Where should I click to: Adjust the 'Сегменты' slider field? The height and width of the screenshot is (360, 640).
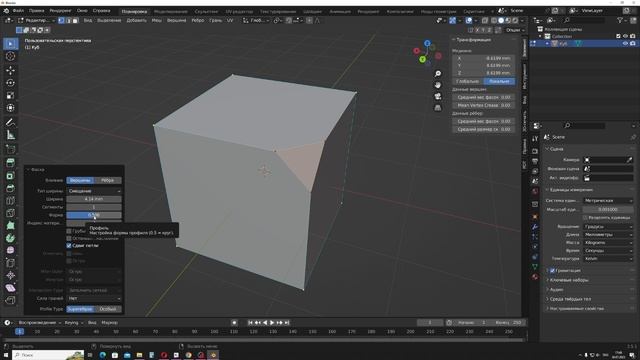pos(94,207)
